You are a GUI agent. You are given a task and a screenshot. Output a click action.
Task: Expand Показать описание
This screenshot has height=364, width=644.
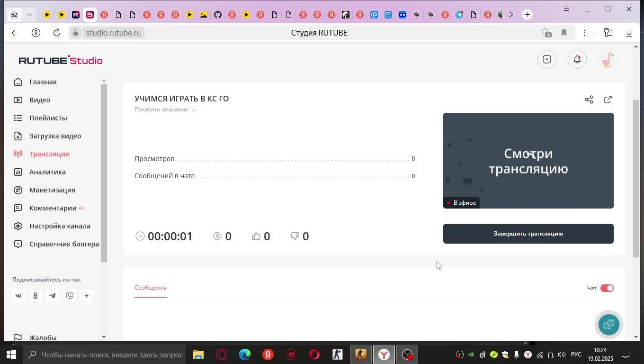click(x=165, y=109)
